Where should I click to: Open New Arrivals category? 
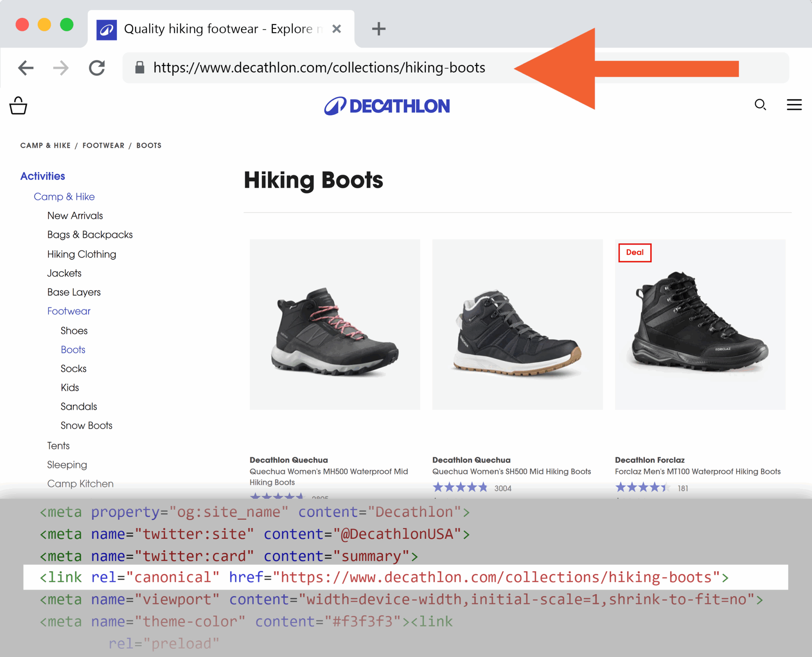point(75,216)
